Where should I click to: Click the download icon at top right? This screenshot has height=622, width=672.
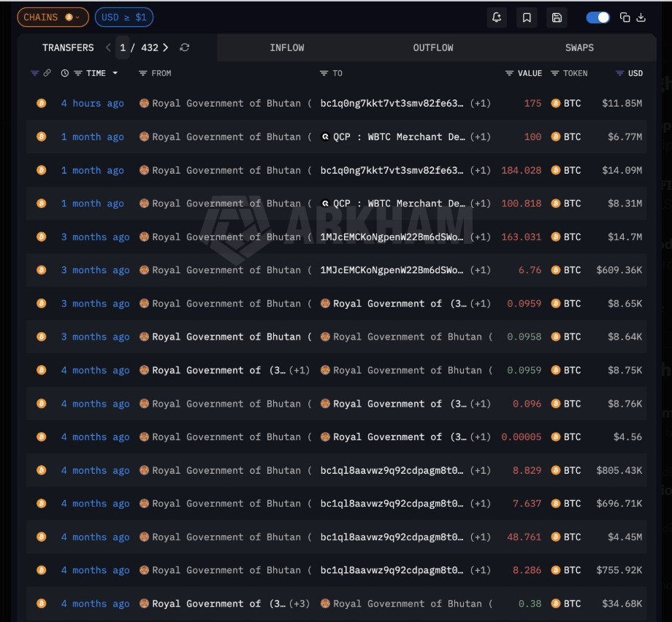pyautogui.click(x=641, y=18)
